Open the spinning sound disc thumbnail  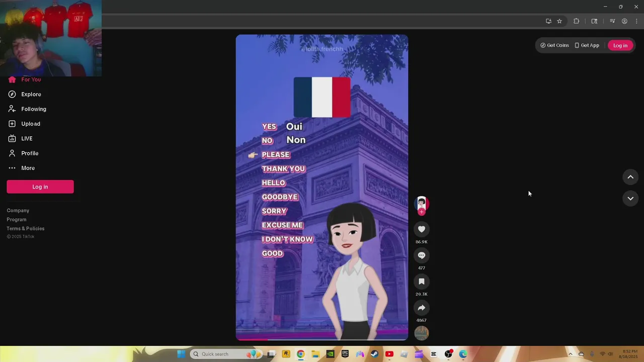(x=422, y=333)
